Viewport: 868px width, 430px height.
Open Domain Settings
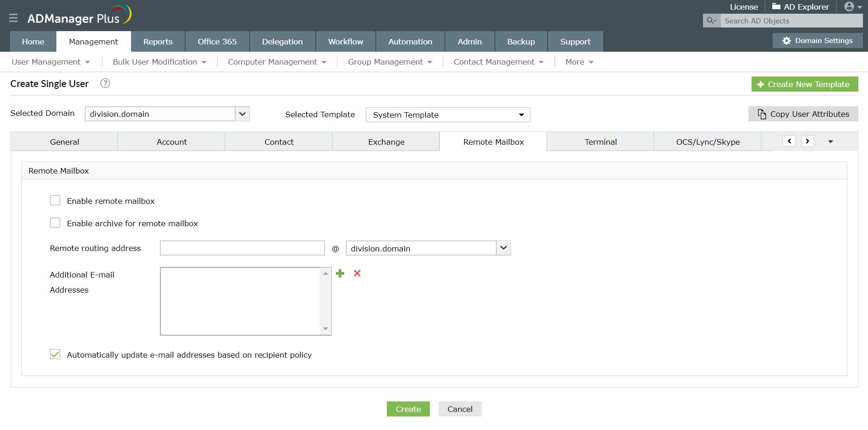pyautogui.click(x=818, y=41)
